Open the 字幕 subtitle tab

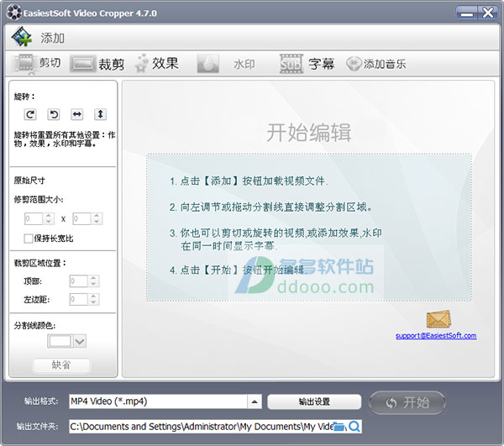click(x=307, y=64)
